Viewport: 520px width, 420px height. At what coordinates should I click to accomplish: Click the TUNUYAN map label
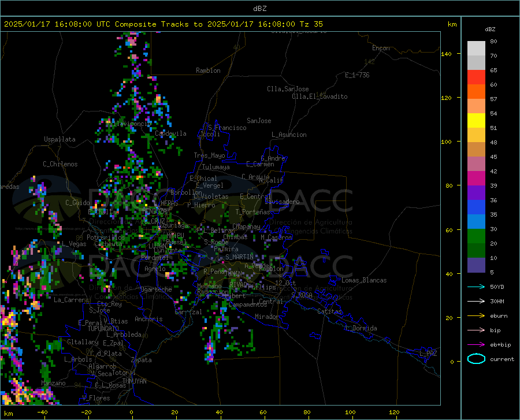[x=134, y=381]
